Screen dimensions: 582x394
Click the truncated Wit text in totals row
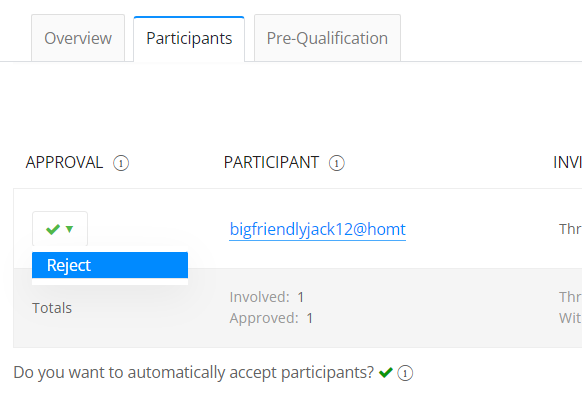570,318
